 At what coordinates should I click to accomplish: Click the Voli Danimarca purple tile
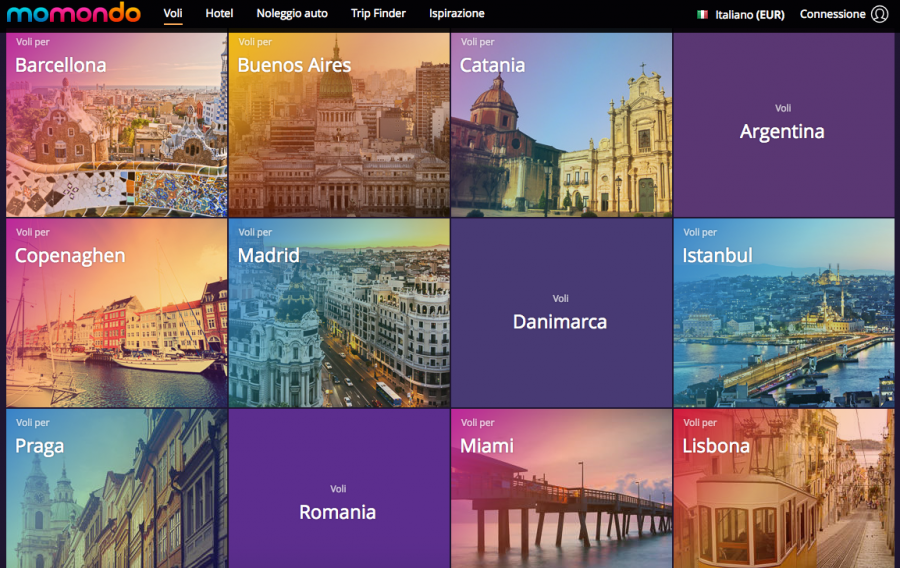point(560,313)
